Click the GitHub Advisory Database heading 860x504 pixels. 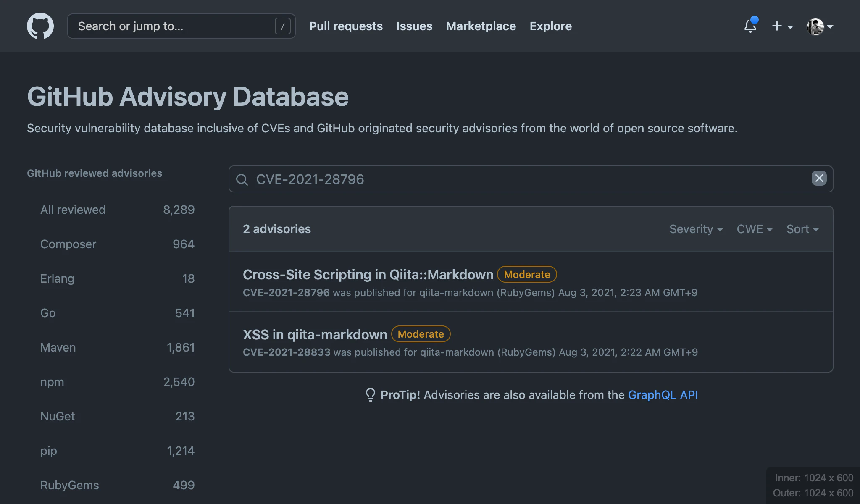[188, 97]
